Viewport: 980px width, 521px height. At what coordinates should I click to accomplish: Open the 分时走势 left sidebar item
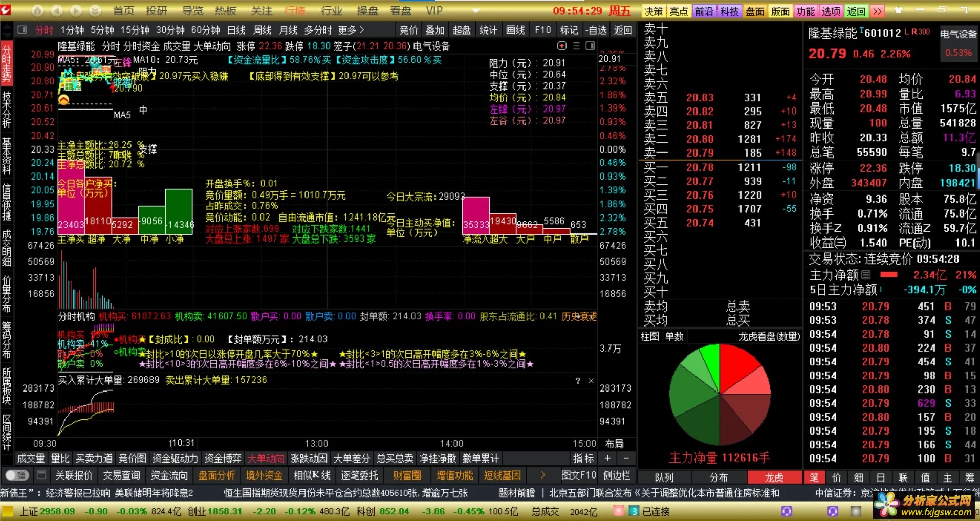click(x=7, y=63)
